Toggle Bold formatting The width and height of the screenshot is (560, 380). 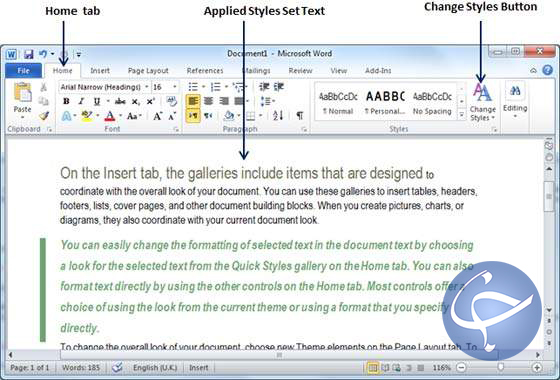[x=66, y=101]
